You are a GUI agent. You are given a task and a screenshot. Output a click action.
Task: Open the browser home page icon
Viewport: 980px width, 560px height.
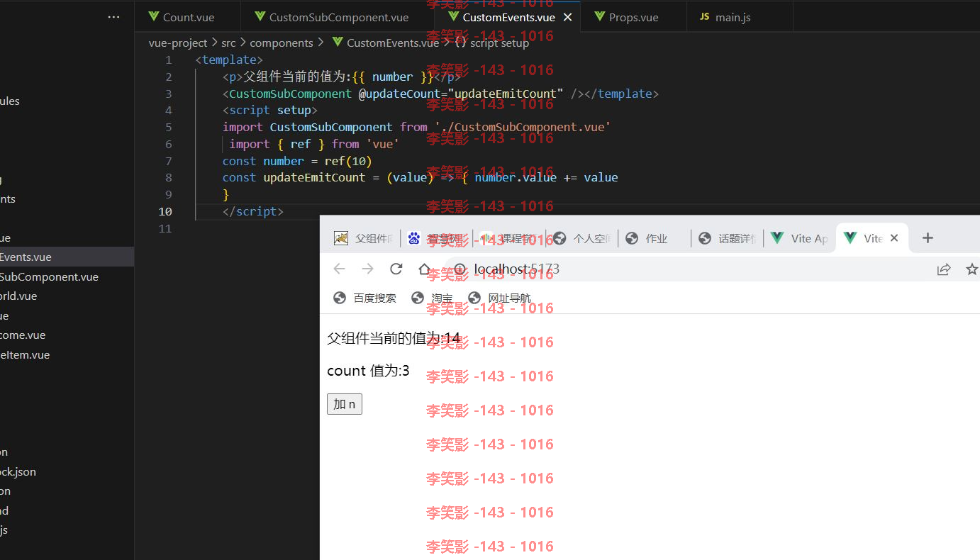coord(424,269)
